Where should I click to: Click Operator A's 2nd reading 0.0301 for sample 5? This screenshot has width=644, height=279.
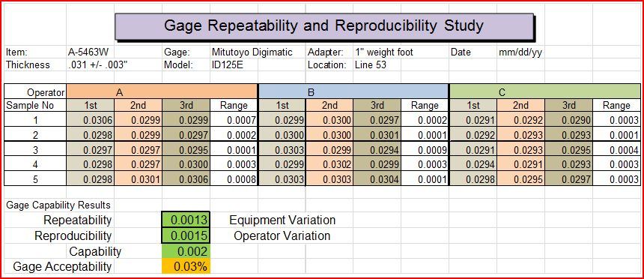pyautogui.click(x=138, y=179)
